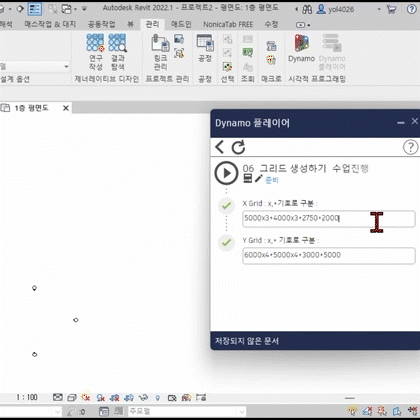The image size is (420, 420).
Task: Open Dynamo 플레이어 ribbon button
Action: 332,52
